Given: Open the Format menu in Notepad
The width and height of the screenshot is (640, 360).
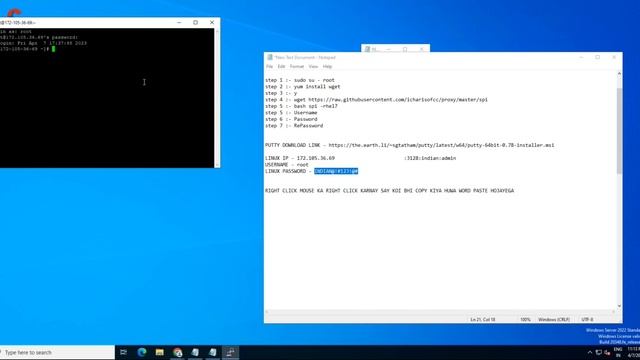Looking at the screenshot, I should (297, 67).
